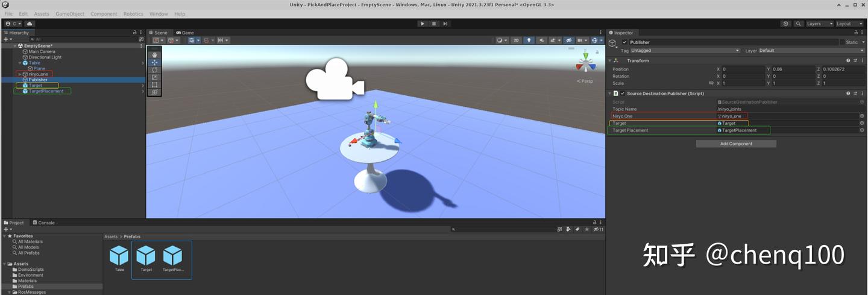Open Transform component help icon
Screen dimensions: 868x295
pyautogui.click(x=848, y=60)
